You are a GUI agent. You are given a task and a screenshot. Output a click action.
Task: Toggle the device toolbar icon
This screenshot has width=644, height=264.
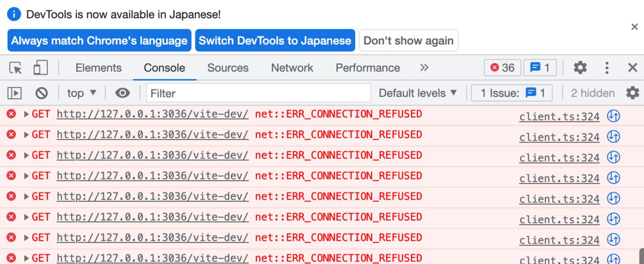(x=41, y=68)
